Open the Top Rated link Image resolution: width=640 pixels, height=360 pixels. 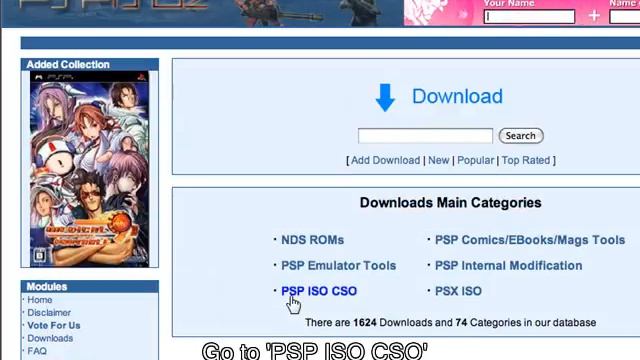526,160
